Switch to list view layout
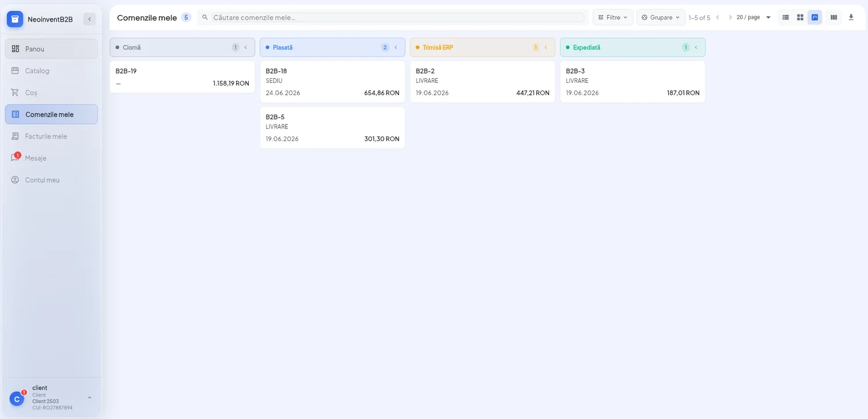868x419 pixels. click(x=785, y=17)
